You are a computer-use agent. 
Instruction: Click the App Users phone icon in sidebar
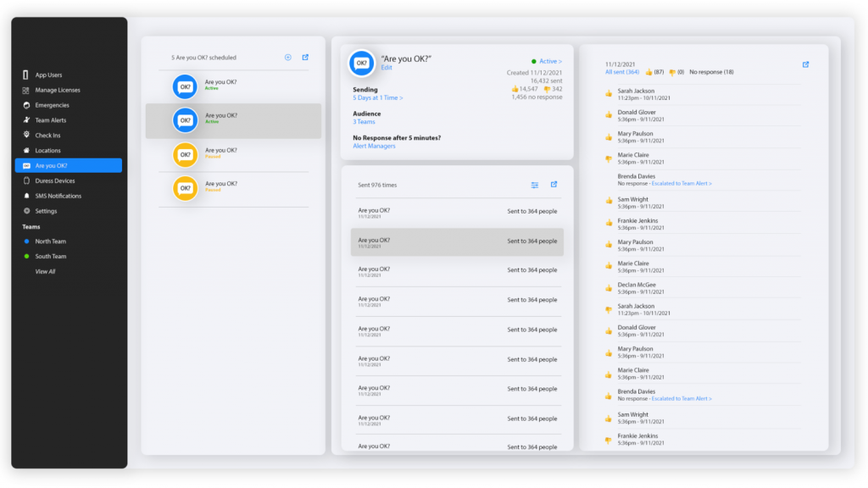coord(25,75)
